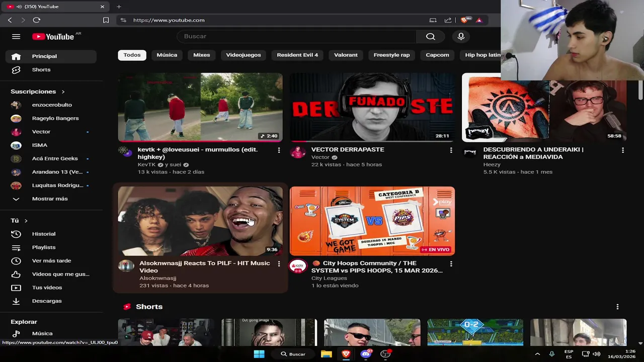
Task: Click KevTK channel avatar under murmullos video
Action: click(x=125, y=151)
